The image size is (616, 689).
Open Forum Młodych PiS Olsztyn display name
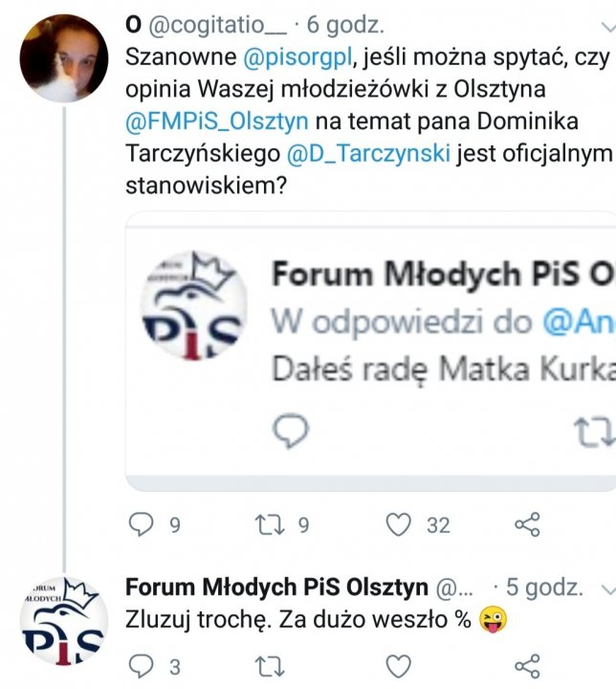pos(276,587)
